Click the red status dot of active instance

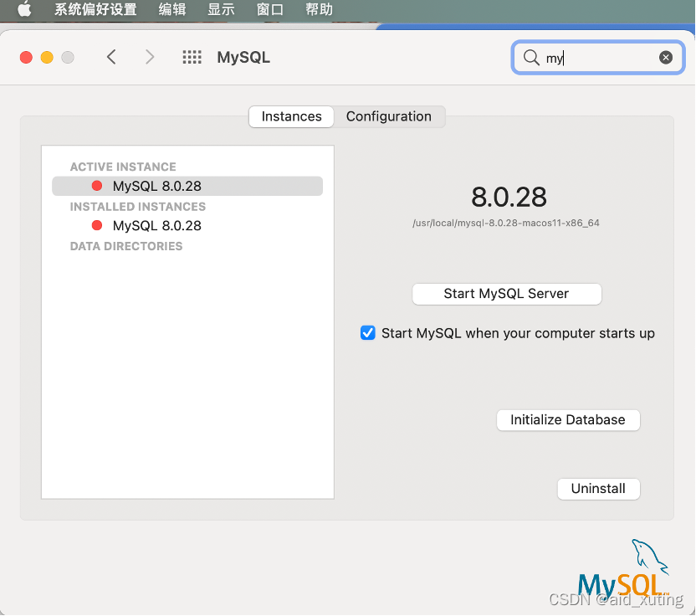(97, 186)
